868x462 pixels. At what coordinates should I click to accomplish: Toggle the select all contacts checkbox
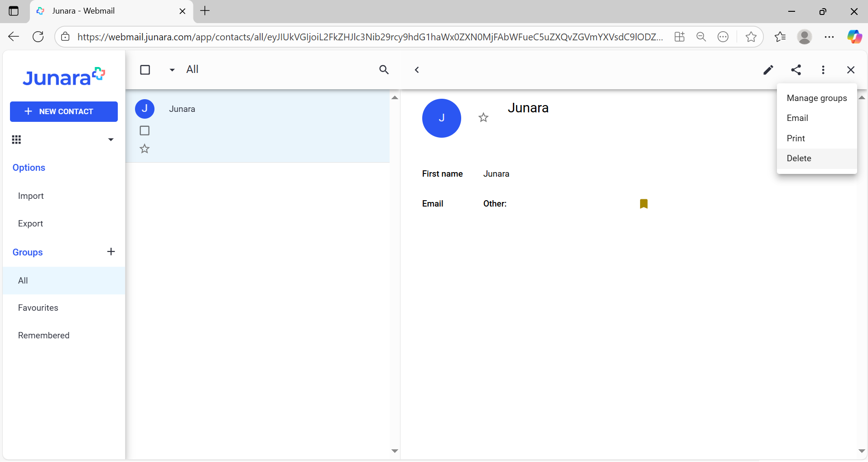(145, 70)
